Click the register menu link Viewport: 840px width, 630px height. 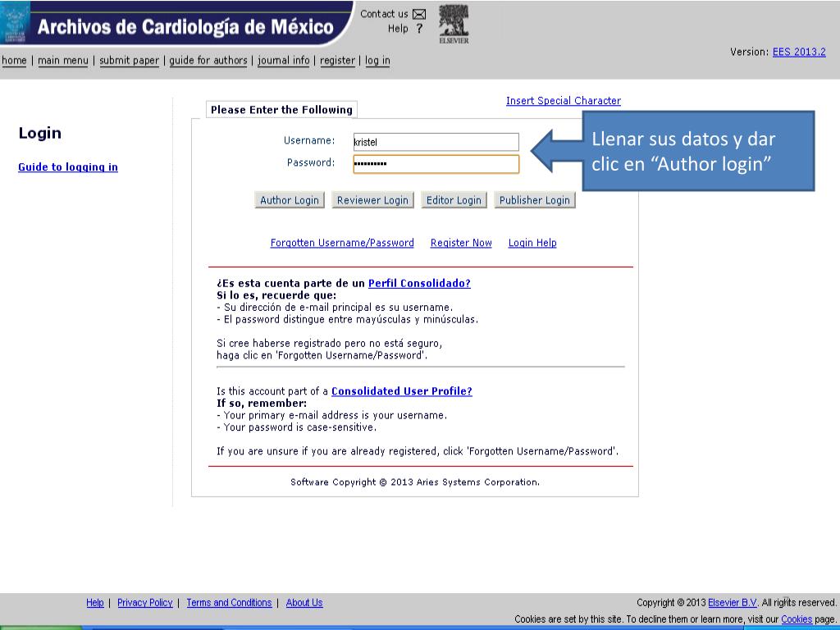337,61
